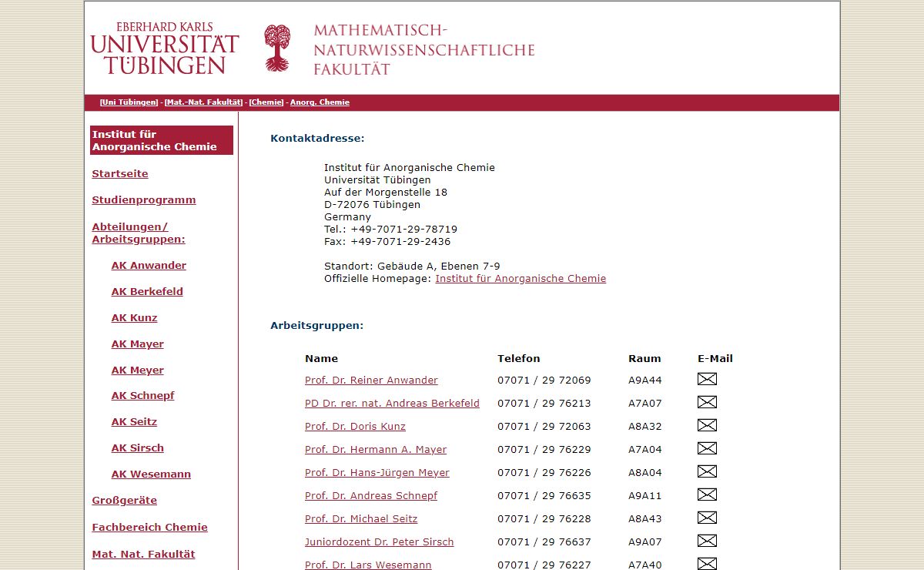924x570 pixels.
Task: Click room A8A32 cell
Action: [x=645, y=427]
